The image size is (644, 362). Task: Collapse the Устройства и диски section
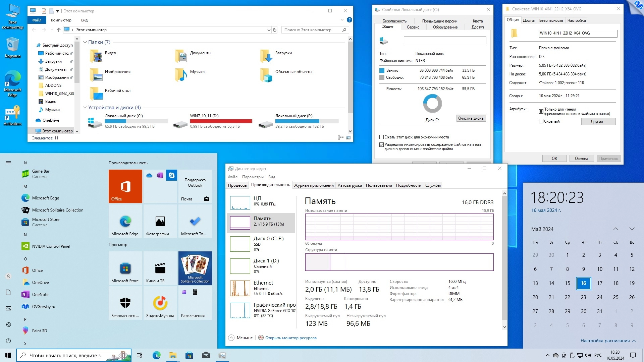[85, 108]
